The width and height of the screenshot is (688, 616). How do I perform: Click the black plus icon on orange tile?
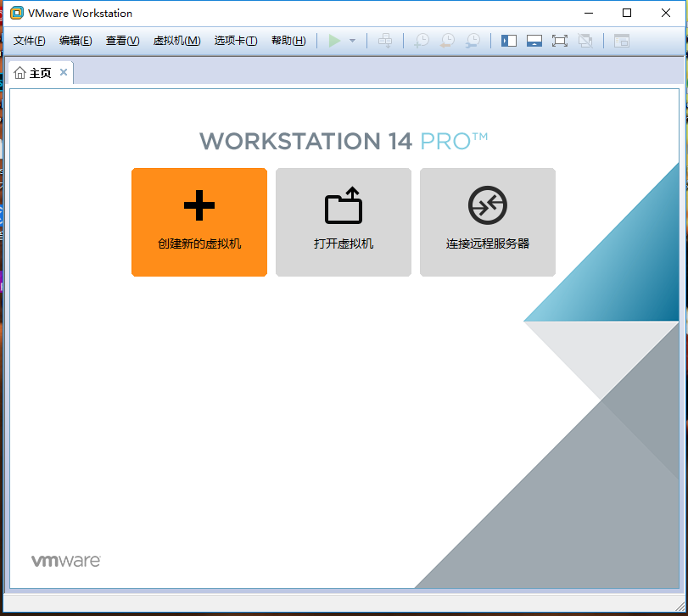coord(199,204)
